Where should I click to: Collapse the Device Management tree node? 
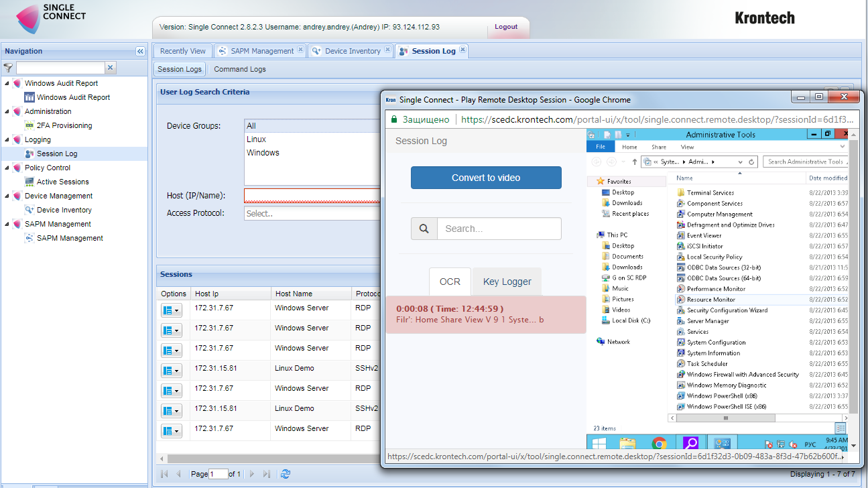[7, 196]
